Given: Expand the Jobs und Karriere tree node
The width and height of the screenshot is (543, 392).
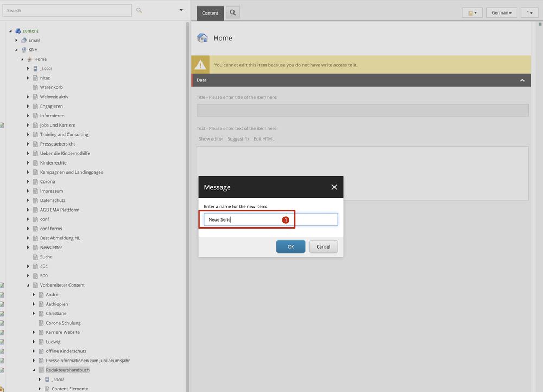Looking at the screenshot, I should click(28, 125).
